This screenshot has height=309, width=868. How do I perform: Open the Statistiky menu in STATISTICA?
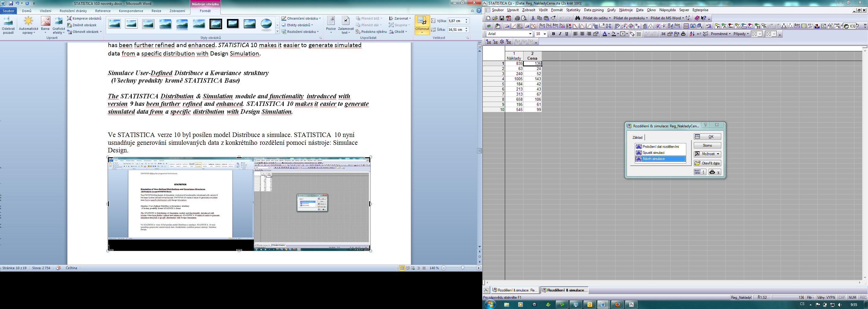[x=573, y=10]
